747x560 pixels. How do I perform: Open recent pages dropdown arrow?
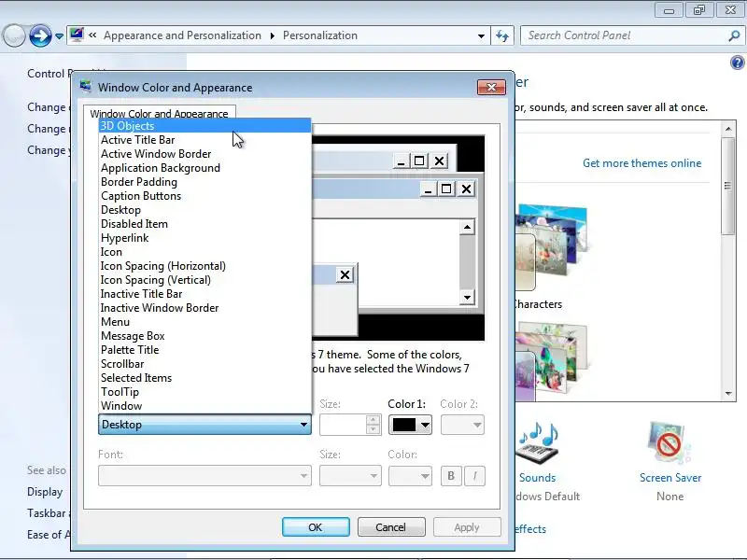click(59, 35)
